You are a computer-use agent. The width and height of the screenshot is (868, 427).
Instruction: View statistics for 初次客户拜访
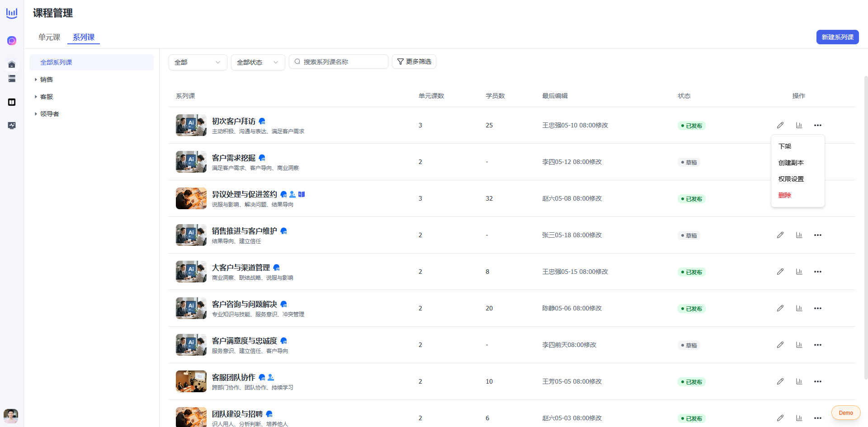pos(799,125)
